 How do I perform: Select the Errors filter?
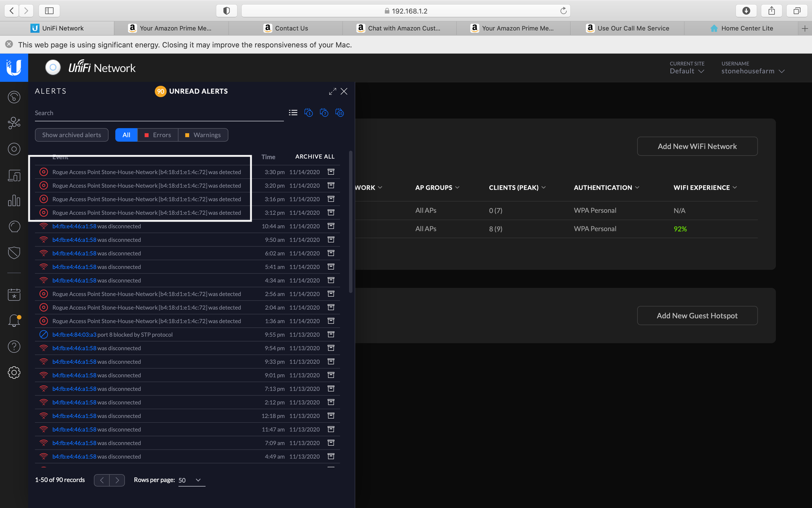pyautogui.click(x=158, y=135)
